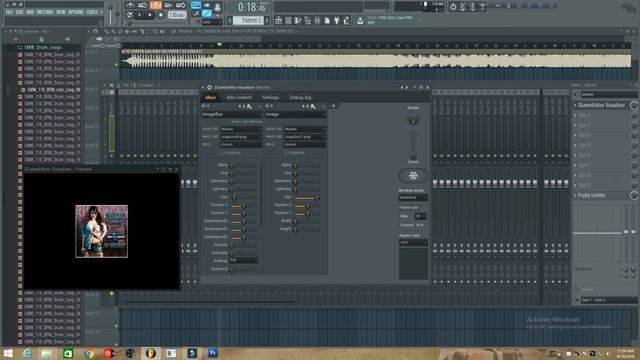Open the TOOLS menu
The height and width of the screenshot is (360, 640).
point(92,12)
